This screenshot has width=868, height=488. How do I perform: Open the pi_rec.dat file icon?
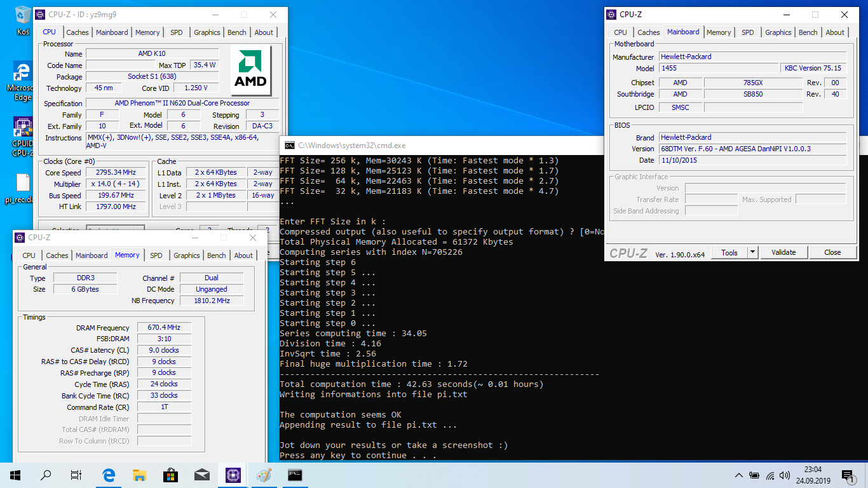[22, 188]
